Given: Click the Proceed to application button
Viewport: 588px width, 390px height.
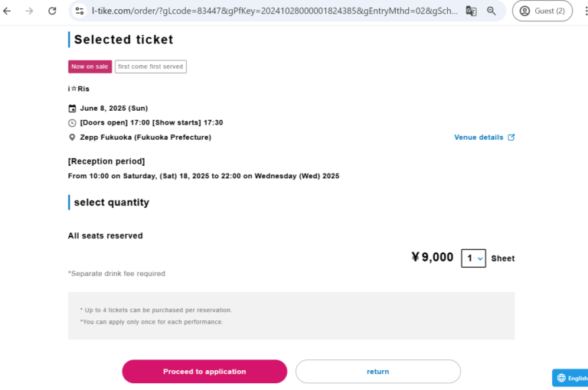Looking at the screenshot, I should [x=204, y=372].
